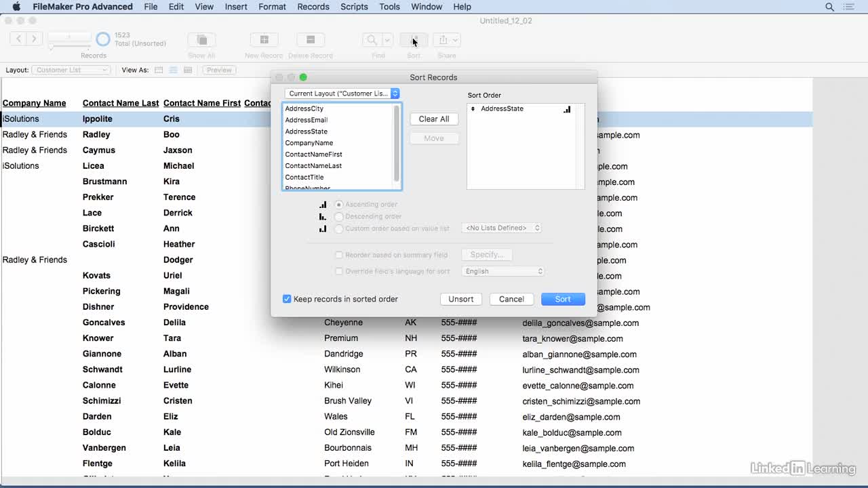Open the No Lists Defined dropdown
The image size is (868, 488).
click(x=502, y=228)
